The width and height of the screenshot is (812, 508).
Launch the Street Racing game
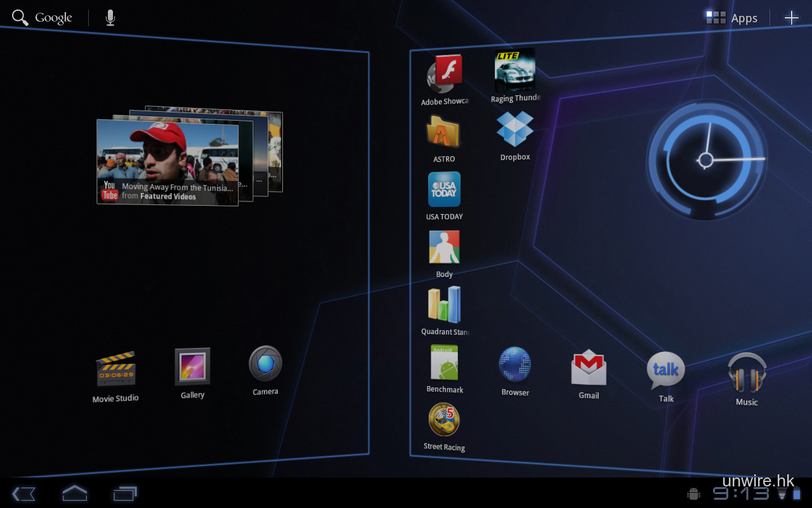pos(444,420)
